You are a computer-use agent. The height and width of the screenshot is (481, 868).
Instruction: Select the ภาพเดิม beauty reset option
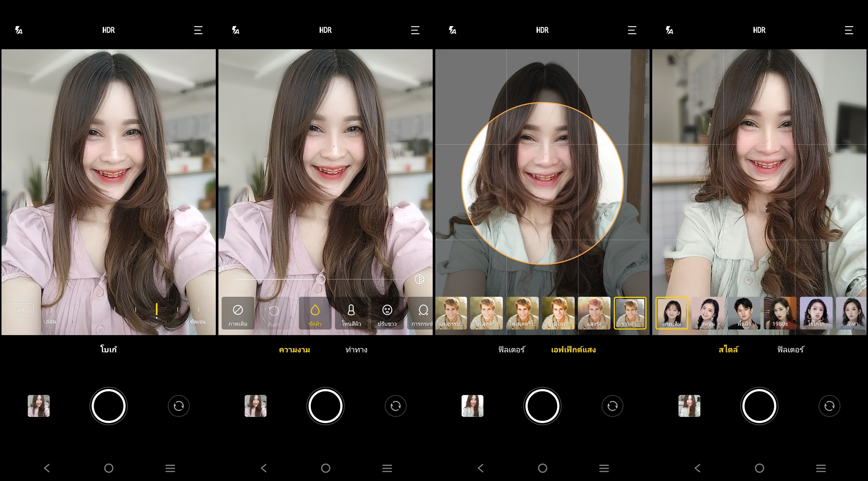point(238,313)
